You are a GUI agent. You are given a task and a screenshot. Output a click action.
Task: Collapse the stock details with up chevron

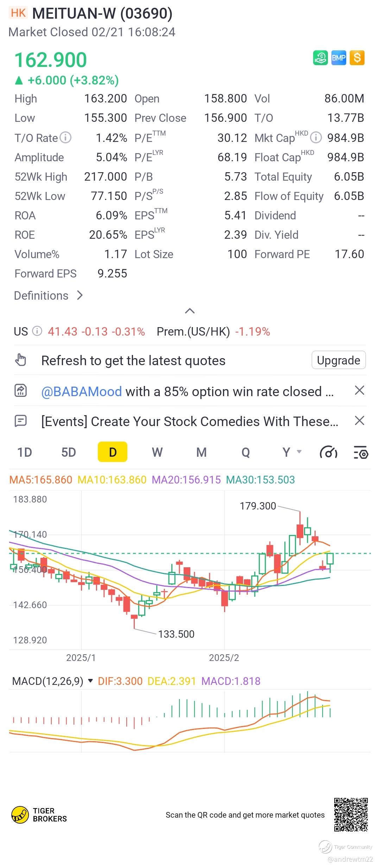coord(190,311)
